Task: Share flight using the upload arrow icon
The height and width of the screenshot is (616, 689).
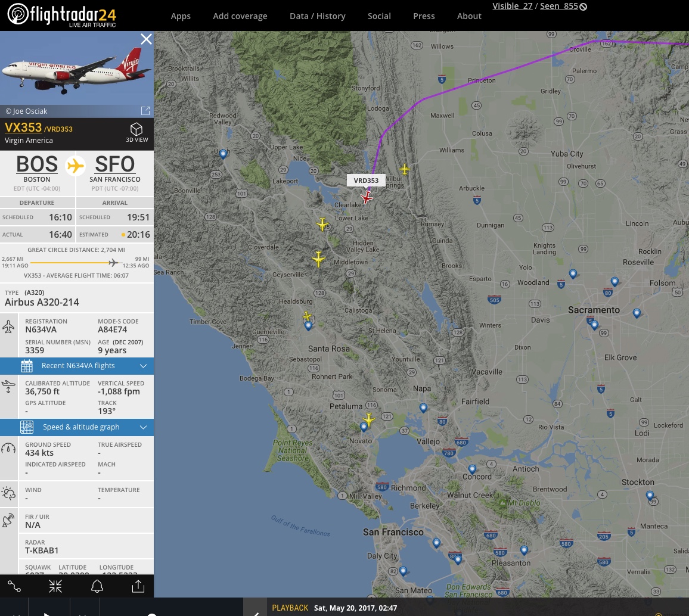Action: point(138,586)
